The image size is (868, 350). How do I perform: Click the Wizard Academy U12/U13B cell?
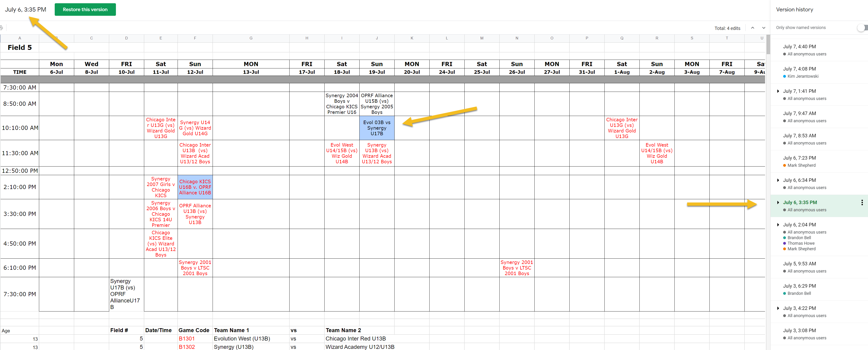360,347
